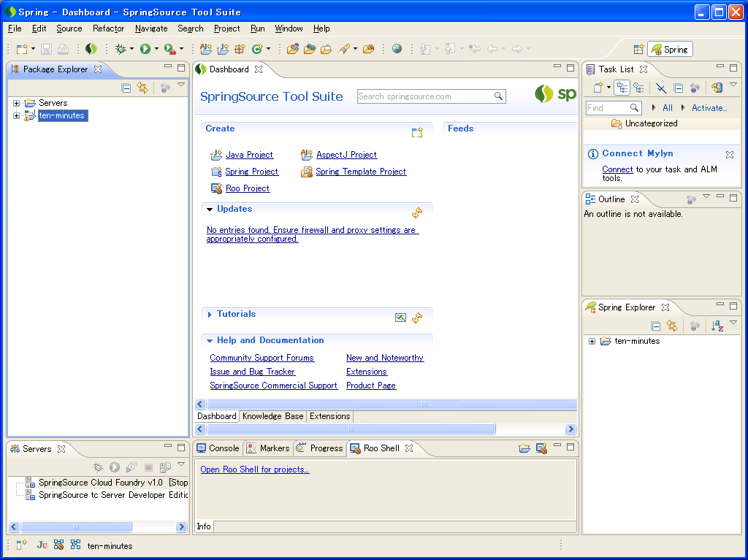This screenshot has height=560, width=748.
Task: Toggle Link with Editor in Spring Explorer
Action: click(x=672, y=326)
